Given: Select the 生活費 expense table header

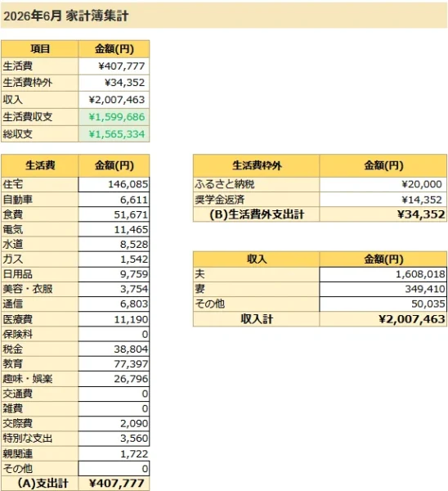Looking at the screenshot, I should pos(40,165).
